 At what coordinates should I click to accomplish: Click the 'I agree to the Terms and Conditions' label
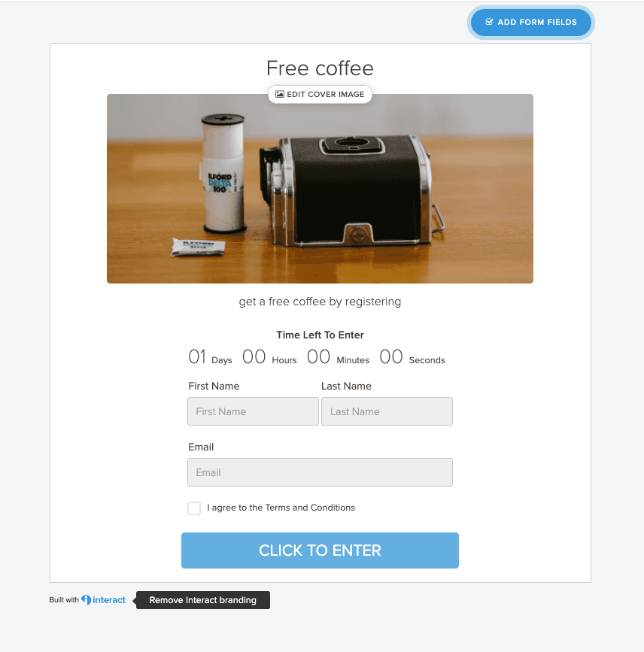point(281,508)
